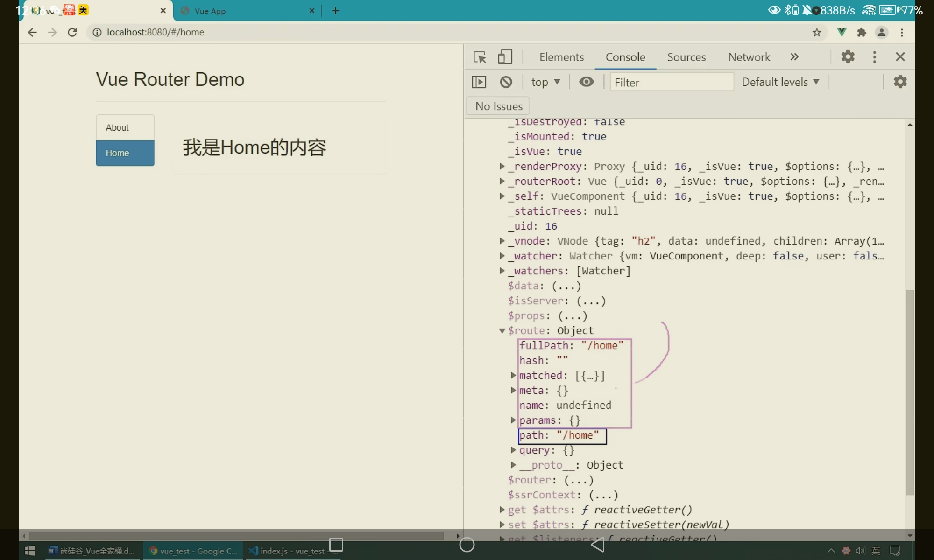The width and height of the screenshot is (934, 560).
Task: Toggle the console sidebar panel icon
Action: pos(479,82)
